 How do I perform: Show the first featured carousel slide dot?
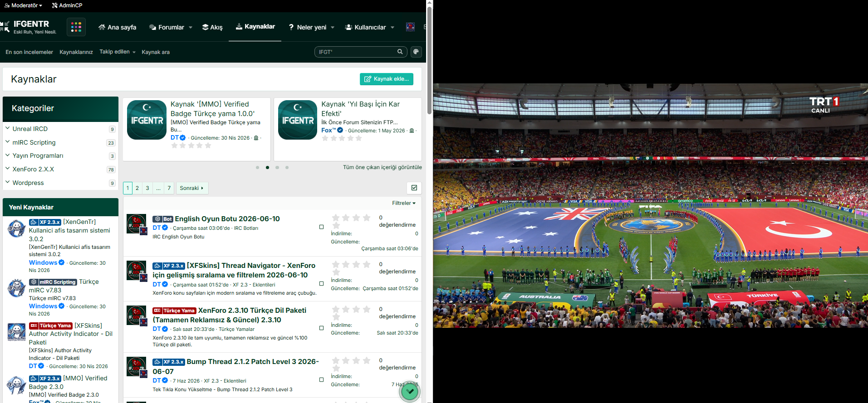click(x=257, y=167)
